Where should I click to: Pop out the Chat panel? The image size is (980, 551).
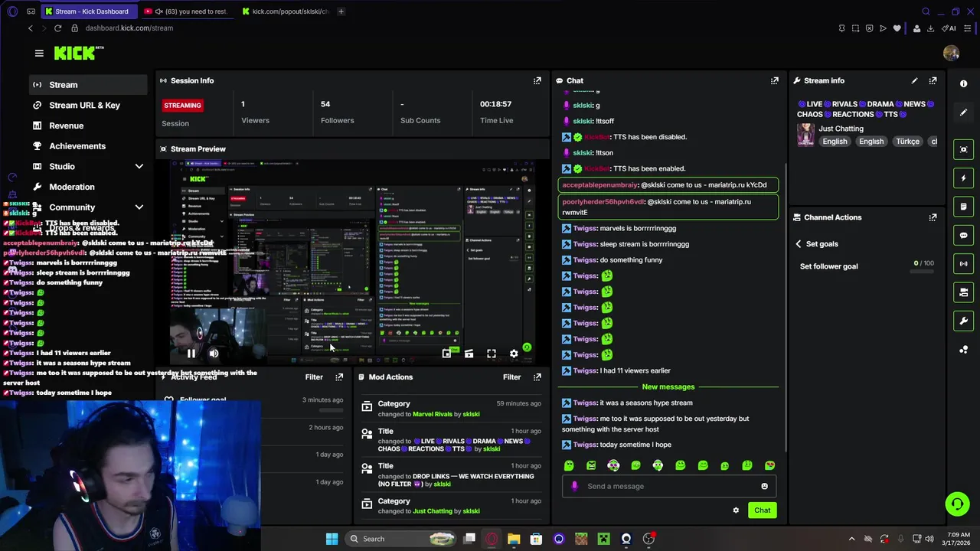[775, 80]
